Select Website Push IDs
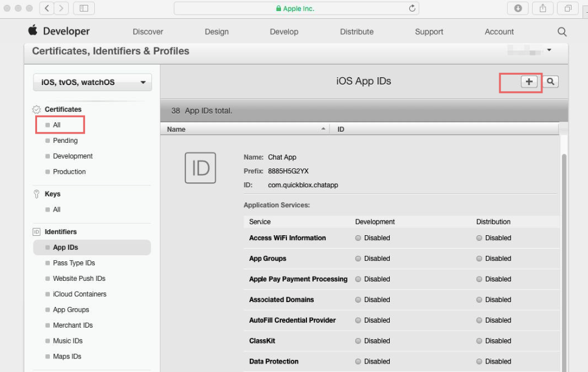The image size is (588, 372). click(79, 278)
